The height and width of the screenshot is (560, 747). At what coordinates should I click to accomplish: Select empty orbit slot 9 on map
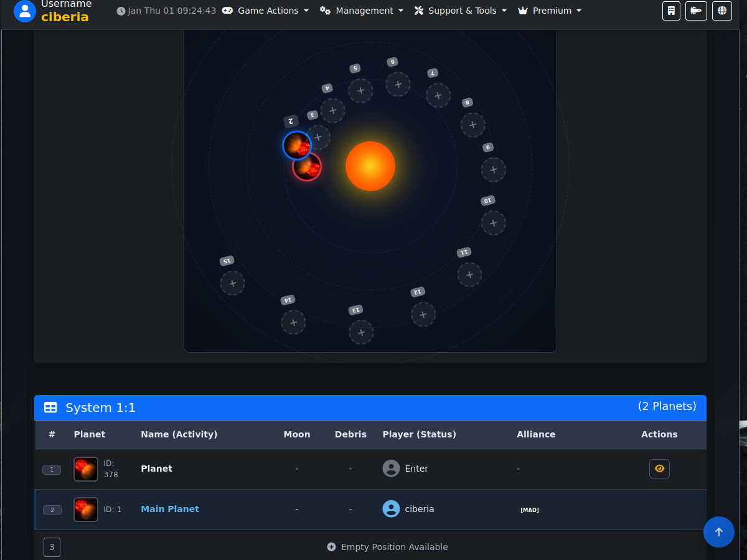(494, 169)
